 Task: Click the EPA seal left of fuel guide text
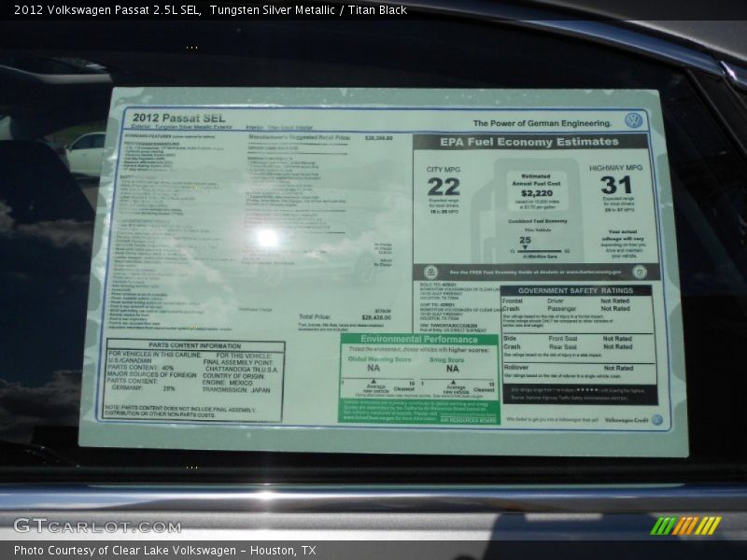430,272
